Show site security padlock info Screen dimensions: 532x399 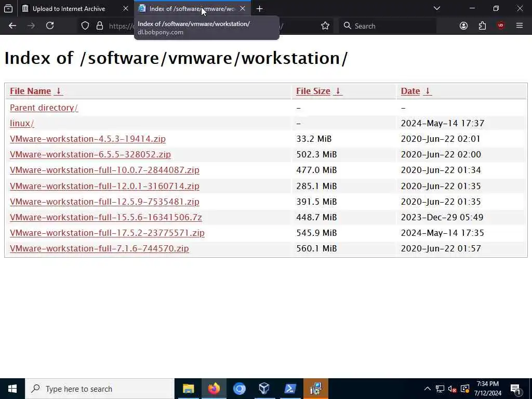pos(99,26)
